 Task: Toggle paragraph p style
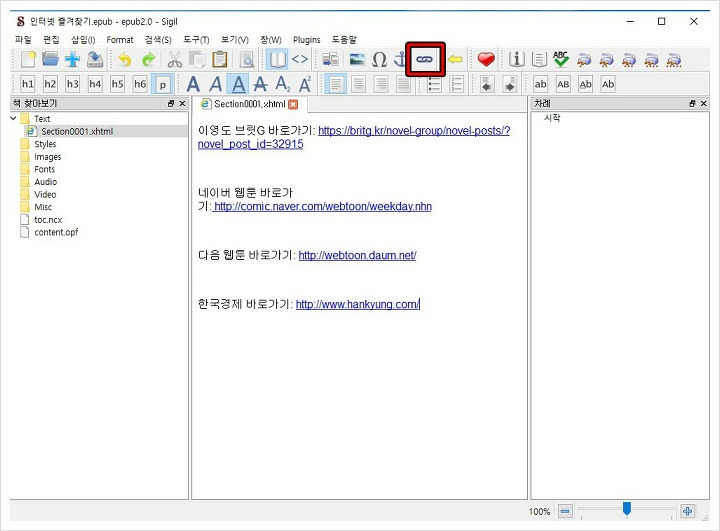coord(163,85)
